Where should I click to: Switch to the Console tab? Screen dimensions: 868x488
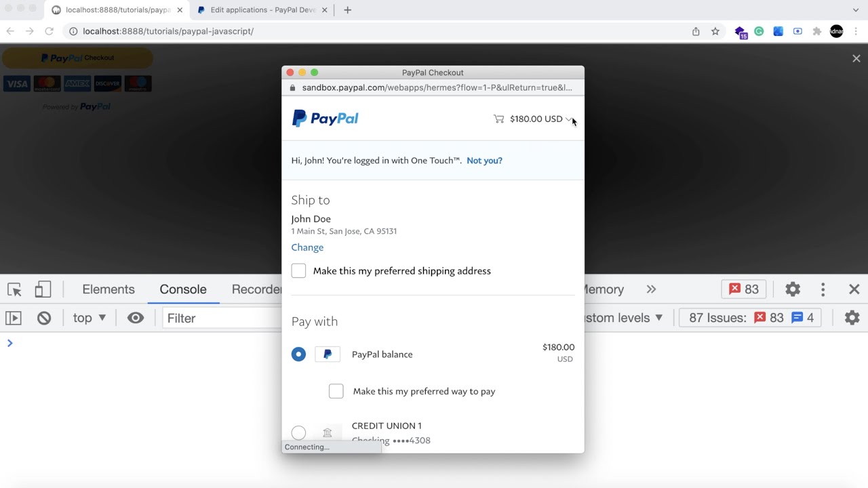coord(183,289)
